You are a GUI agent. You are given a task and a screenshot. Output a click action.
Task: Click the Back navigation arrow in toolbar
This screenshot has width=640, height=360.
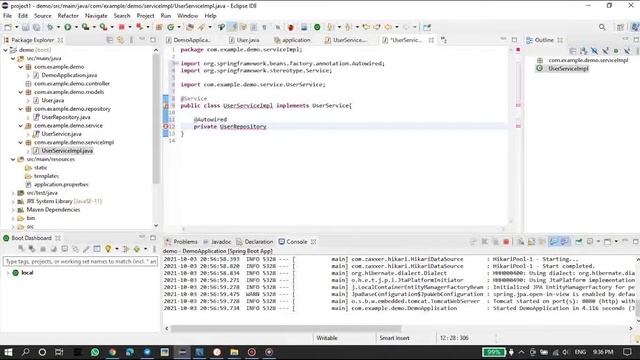[x=388, y=27]
